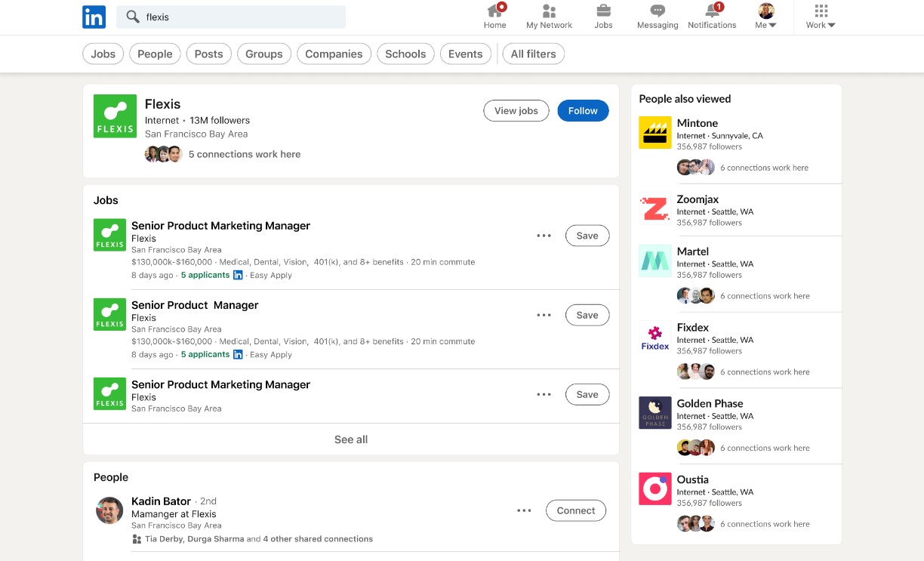Click the Oustia company logo
This screenshot has width=924, height=561.
[655, 489]
